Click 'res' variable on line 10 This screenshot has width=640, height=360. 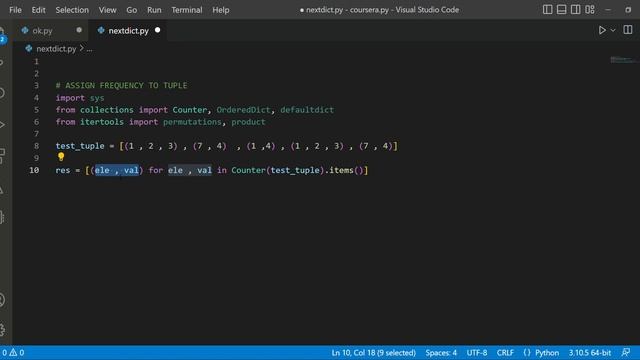63,170
